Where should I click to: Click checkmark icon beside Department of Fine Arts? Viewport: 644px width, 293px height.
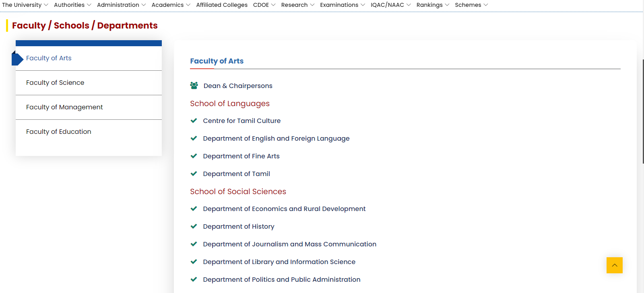point(194,156)
